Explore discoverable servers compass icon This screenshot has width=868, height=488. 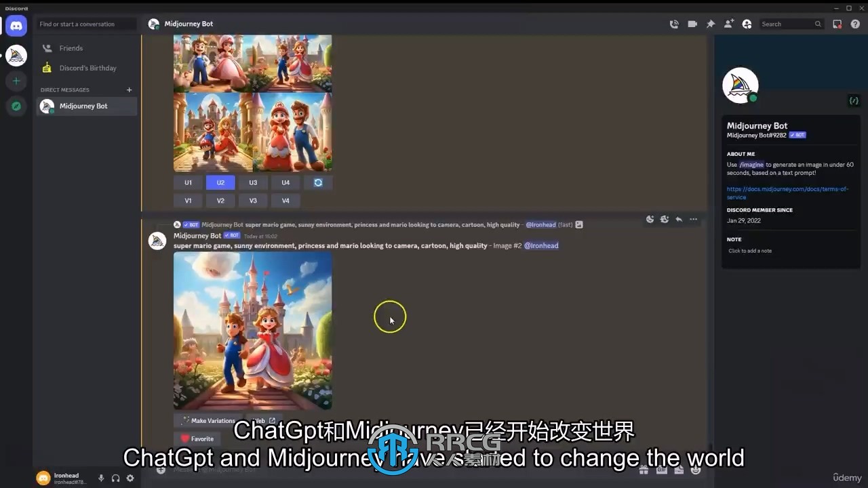click(16, 106)
